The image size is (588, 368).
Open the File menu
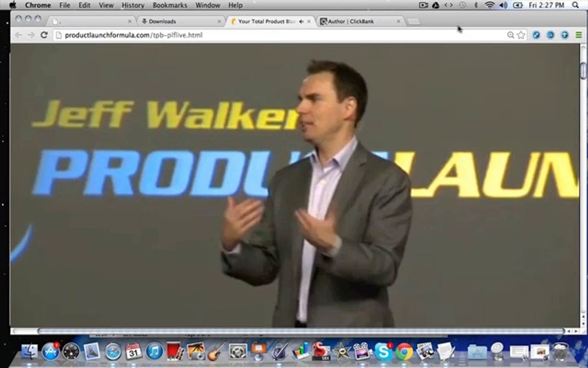pyautogui.click(x=64, y=5)
